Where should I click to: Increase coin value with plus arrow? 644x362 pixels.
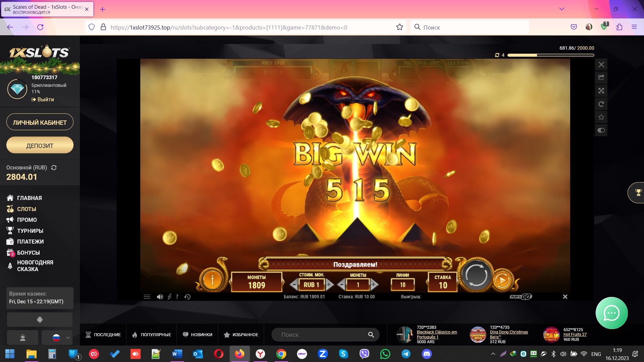(x=329, y=285)
